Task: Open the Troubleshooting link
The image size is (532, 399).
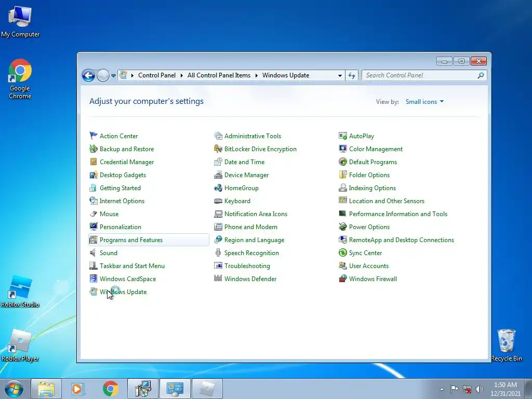Action: click(x=247, y=266)
